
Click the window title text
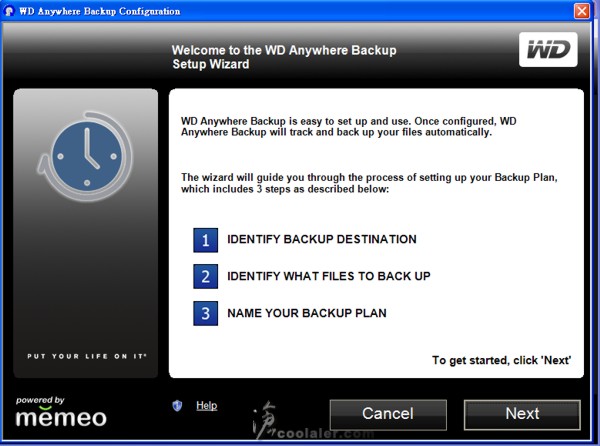(x=99, y=11)
